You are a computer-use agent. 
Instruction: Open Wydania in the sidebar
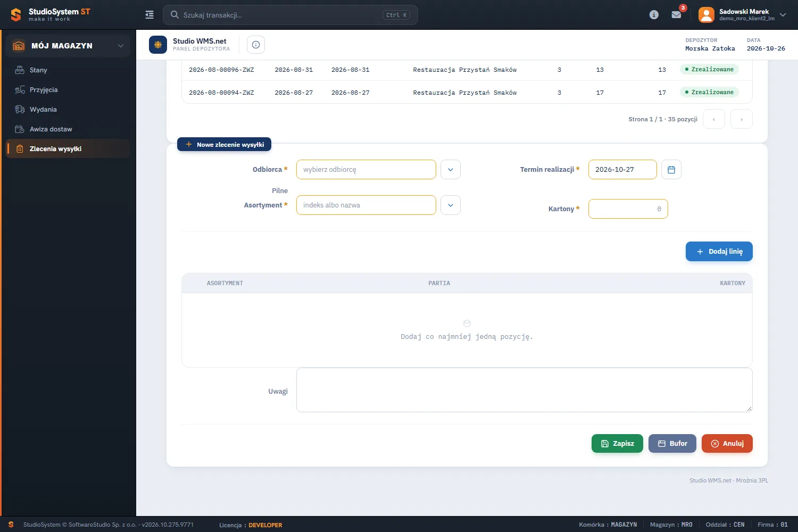click(x=68, y=110)
